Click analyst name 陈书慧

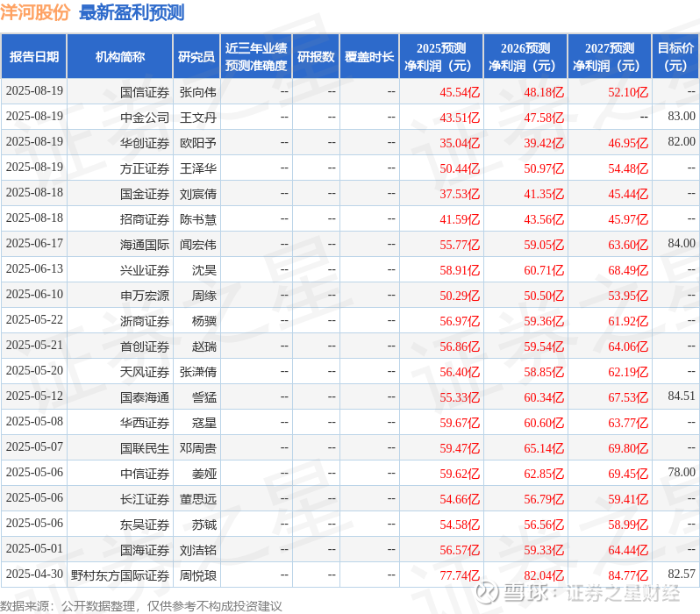pyautogui.click(x=197, y=219)
